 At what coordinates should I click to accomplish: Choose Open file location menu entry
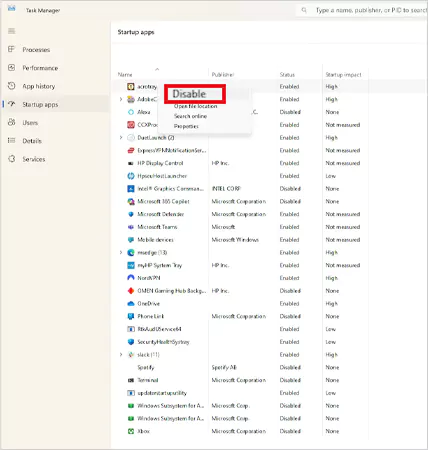click(195, 106)
